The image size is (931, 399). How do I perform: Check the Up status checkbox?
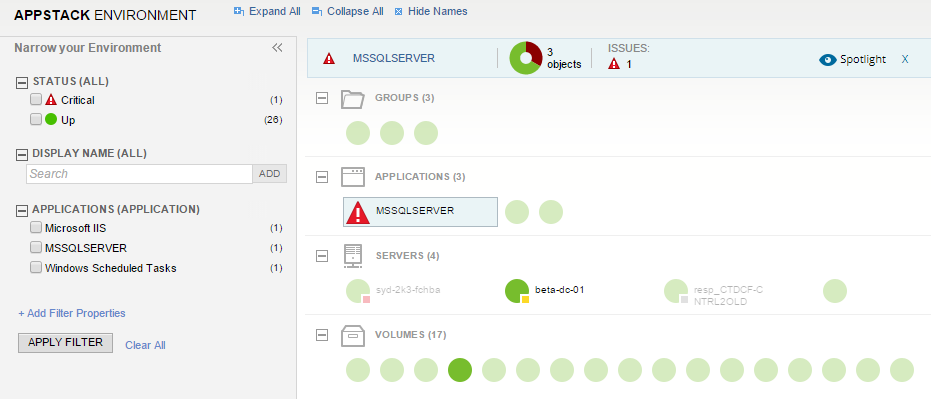[x=36, y=119]
